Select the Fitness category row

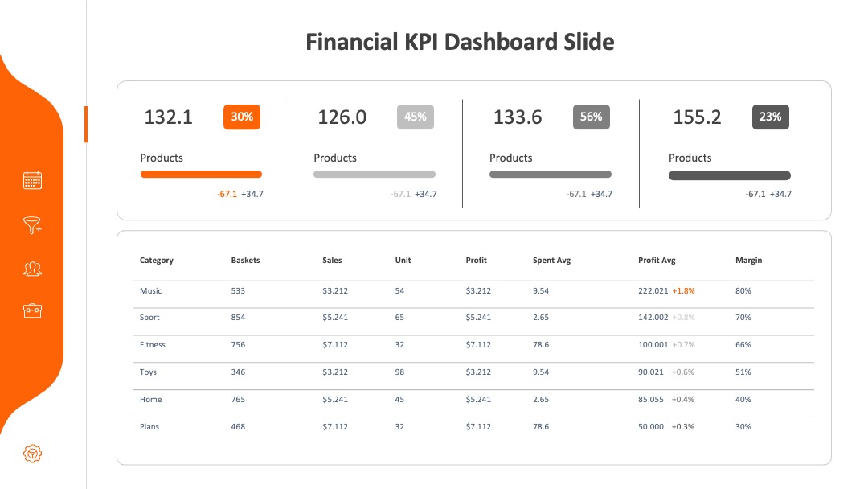click(473, 344)
